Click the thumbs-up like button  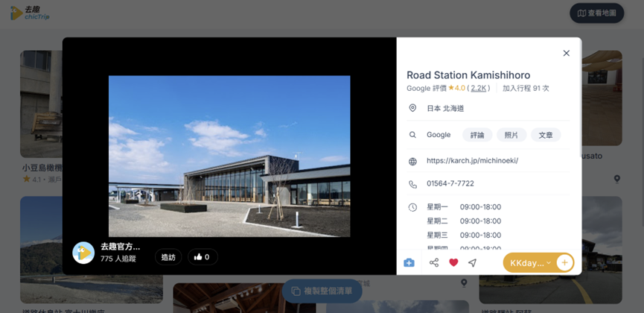pyautogui.click(x=203, y=257)
